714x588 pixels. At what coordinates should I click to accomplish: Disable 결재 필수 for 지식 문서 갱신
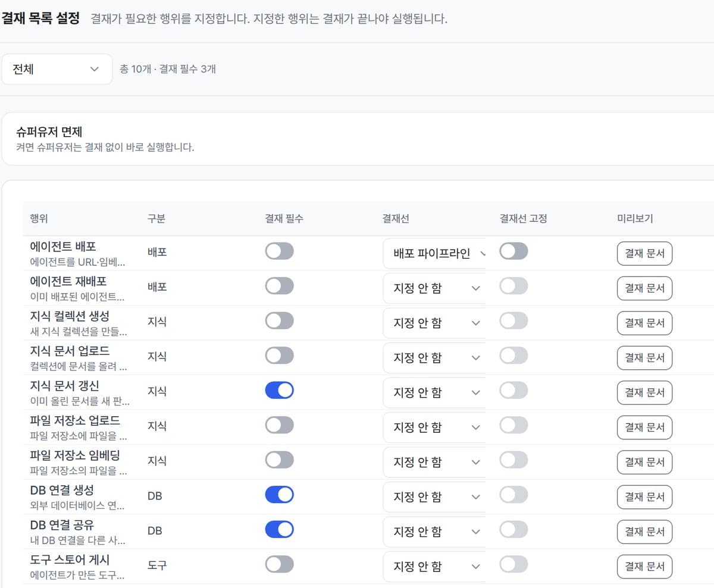(x=279, y=391)
